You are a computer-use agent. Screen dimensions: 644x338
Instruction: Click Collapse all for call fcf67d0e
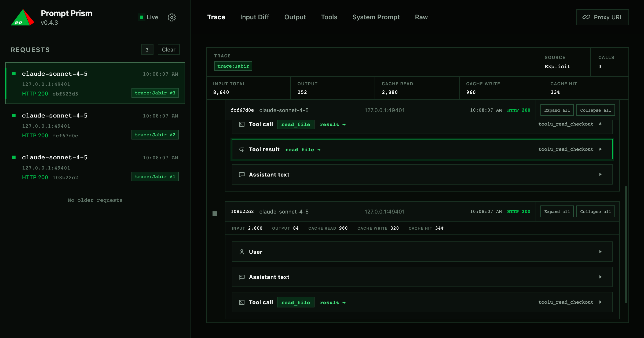coord(595,110)
